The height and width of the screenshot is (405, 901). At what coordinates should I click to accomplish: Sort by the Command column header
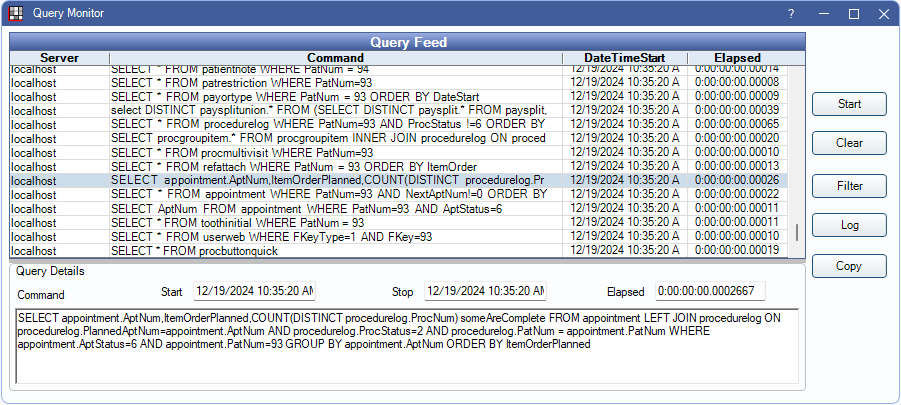click(335, 58)
